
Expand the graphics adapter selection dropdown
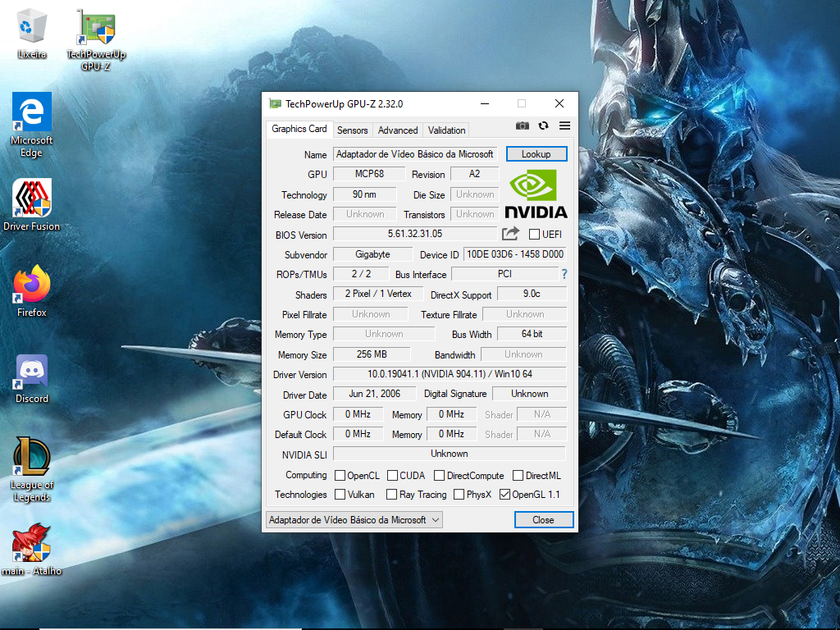tap(354, 519)
